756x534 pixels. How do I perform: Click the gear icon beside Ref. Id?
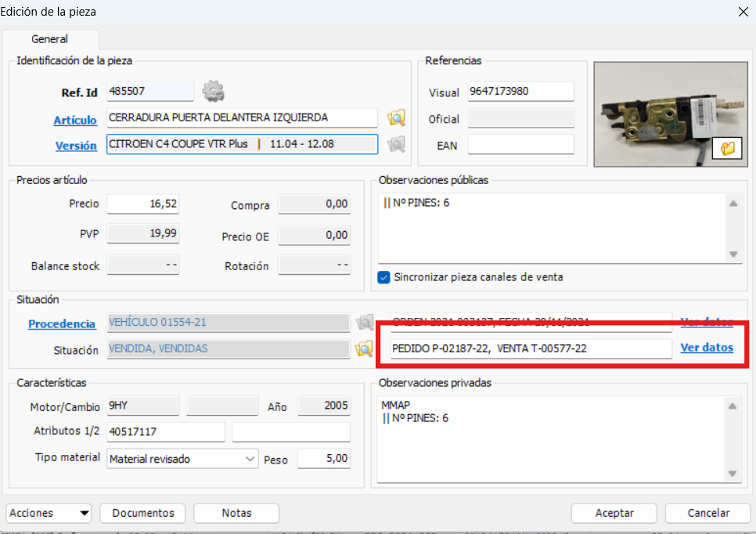pyautogui.click(x=212, y=91)
